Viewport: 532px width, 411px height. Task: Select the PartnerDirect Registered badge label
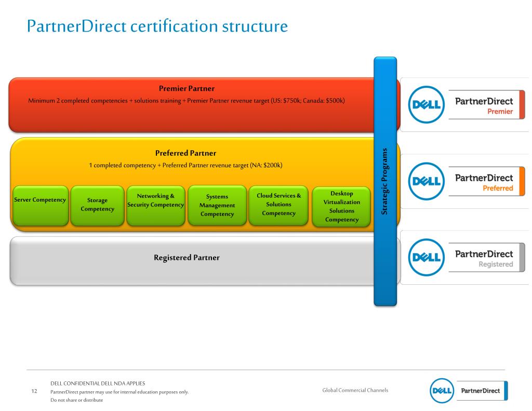tap(486, 258)
